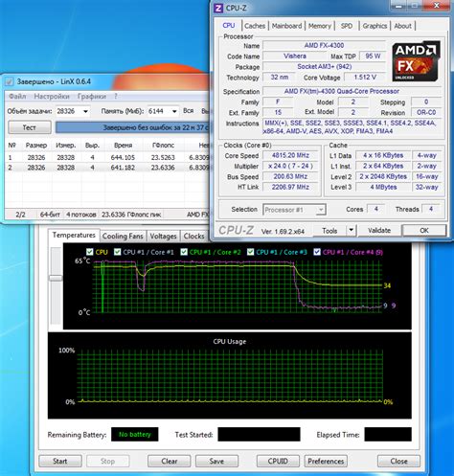The width and height of the screenshot is (454, 476).
Task: Click the Core Speed value 4815.20 MHz
Action: click(x=290, y=155)
